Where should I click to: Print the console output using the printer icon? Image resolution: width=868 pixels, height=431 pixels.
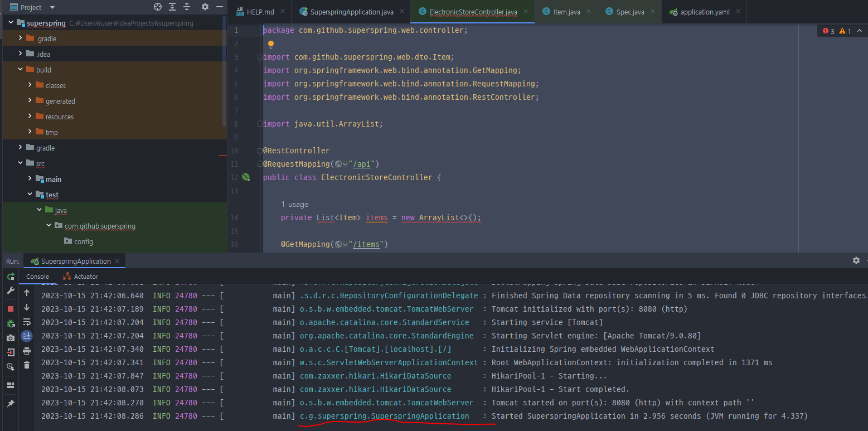(27, 351)
